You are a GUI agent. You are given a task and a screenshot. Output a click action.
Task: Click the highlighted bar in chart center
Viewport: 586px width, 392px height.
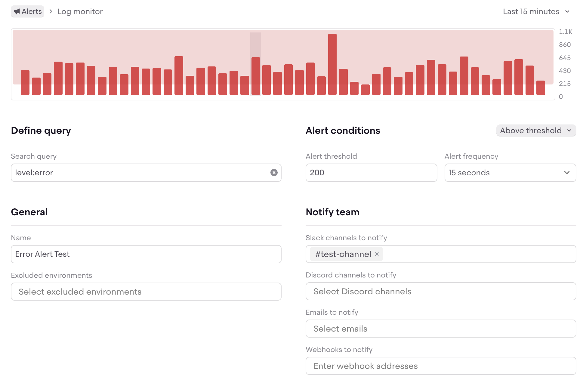point(255,76)
